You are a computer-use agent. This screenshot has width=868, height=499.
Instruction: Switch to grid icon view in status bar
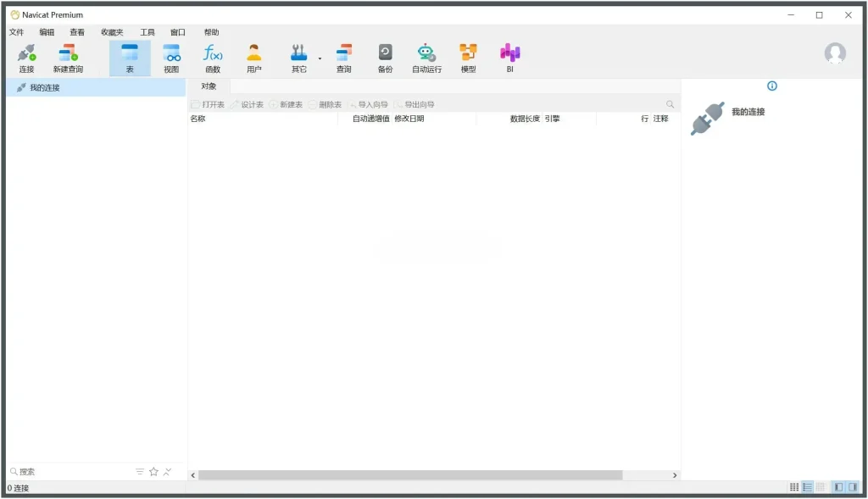tap(793, 487)
